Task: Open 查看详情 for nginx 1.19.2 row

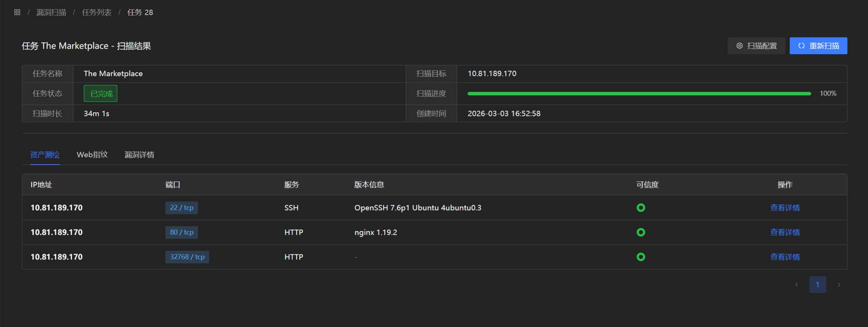Action: [785, 232]
